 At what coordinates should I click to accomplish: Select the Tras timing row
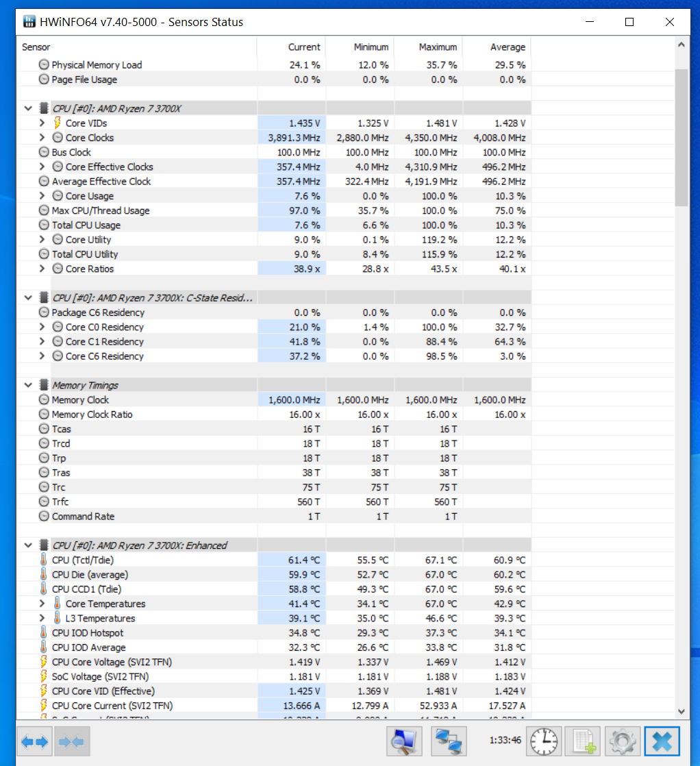click(274, 472)
